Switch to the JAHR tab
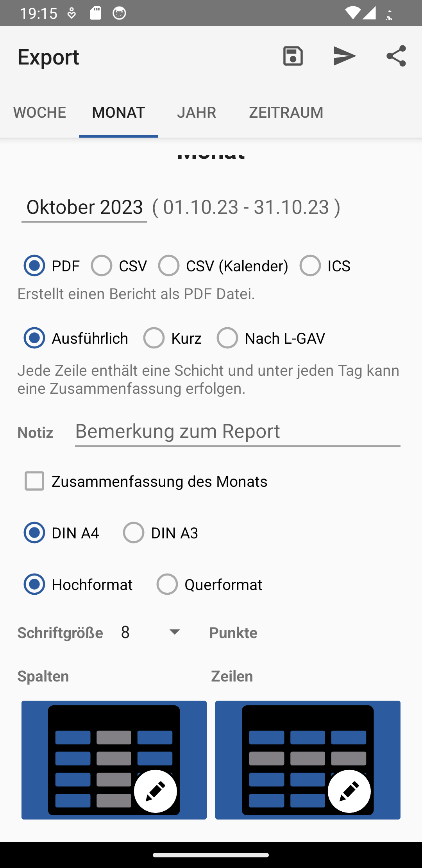Image resolution: width=422 pixels, height=868 pixels. (197, 113)
